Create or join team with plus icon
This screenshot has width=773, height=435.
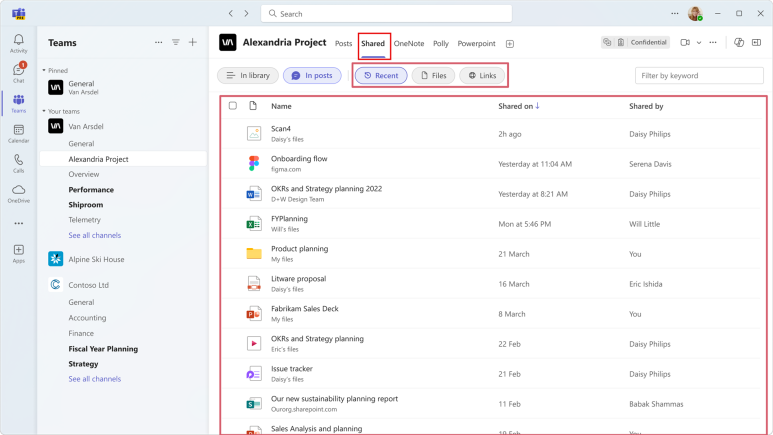click(193, 43)
